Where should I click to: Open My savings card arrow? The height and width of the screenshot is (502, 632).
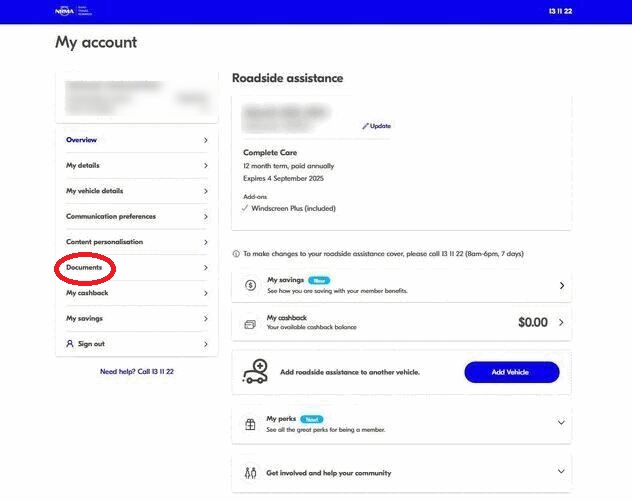(561, 286)
